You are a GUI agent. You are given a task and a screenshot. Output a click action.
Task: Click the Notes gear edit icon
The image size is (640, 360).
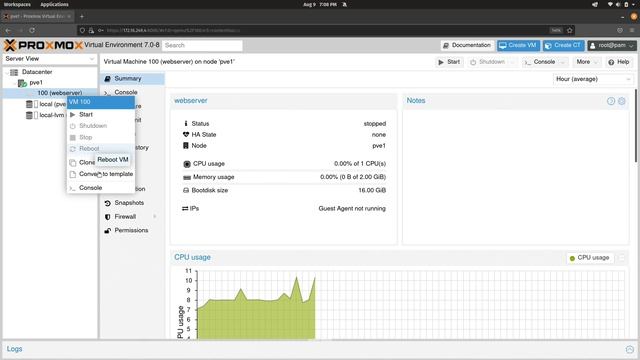pos(622,101)
